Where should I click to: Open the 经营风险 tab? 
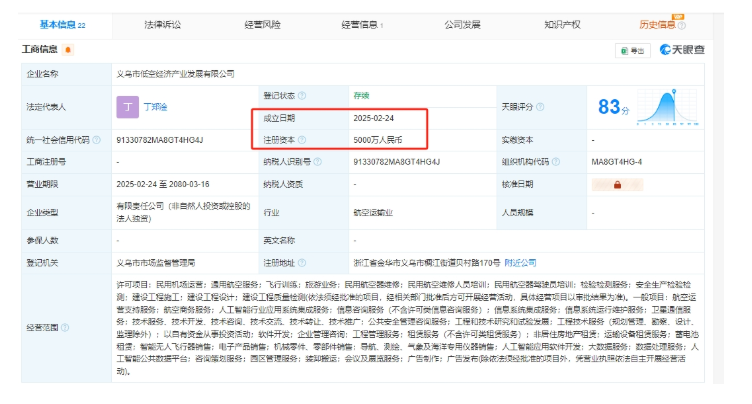262,23
